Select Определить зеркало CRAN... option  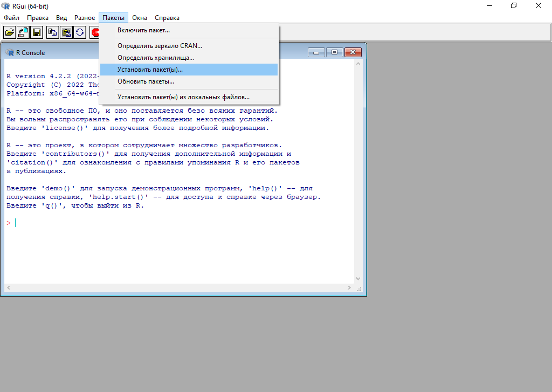[x=160, y=46]
